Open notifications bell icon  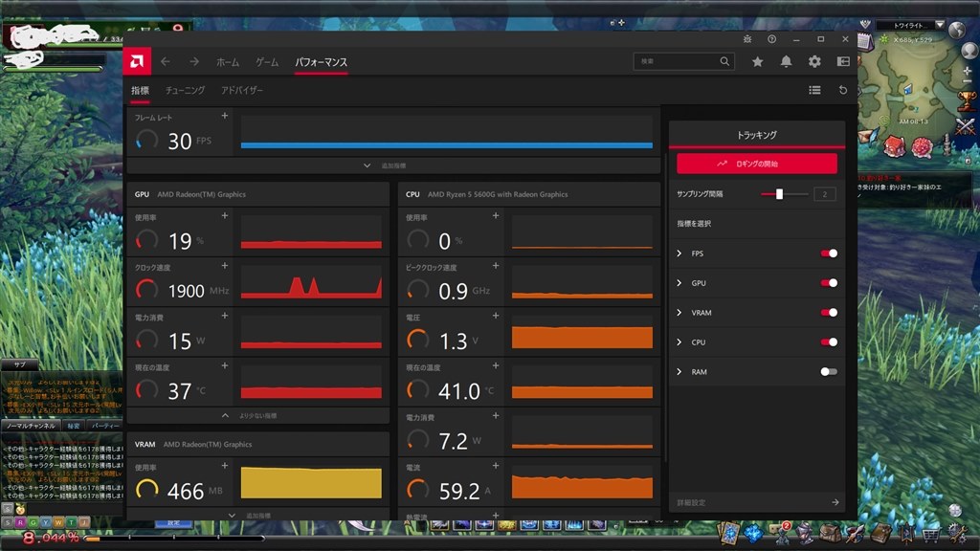click(786, 61)
